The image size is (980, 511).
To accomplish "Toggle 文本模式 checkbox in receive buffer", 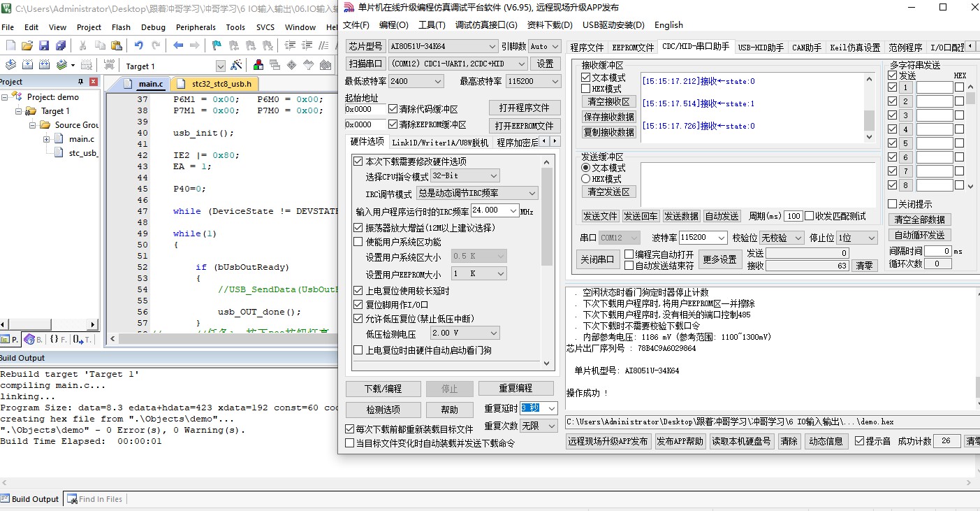I will pyautogui.click(x=586, y=78).
